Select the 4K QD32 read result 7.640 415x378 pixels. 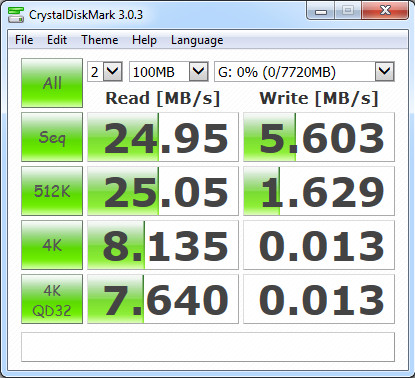coord(163,299)
